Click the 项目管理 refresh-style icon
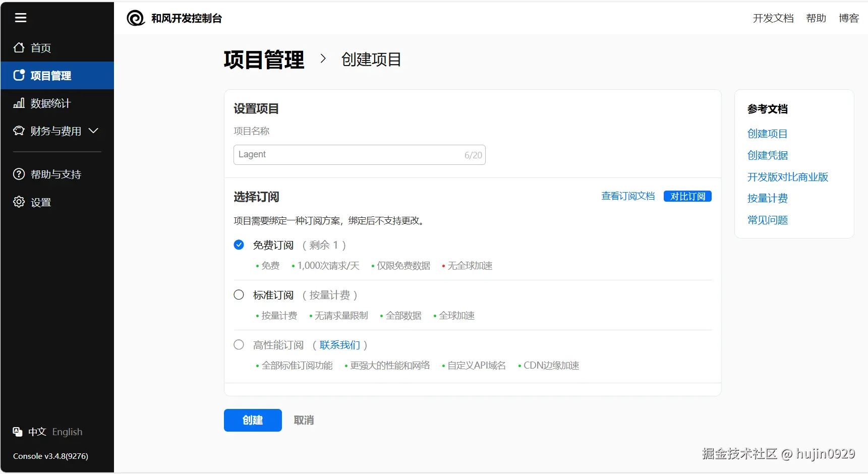Viewport: 868px width, 474px height. [x=18, y=75]
